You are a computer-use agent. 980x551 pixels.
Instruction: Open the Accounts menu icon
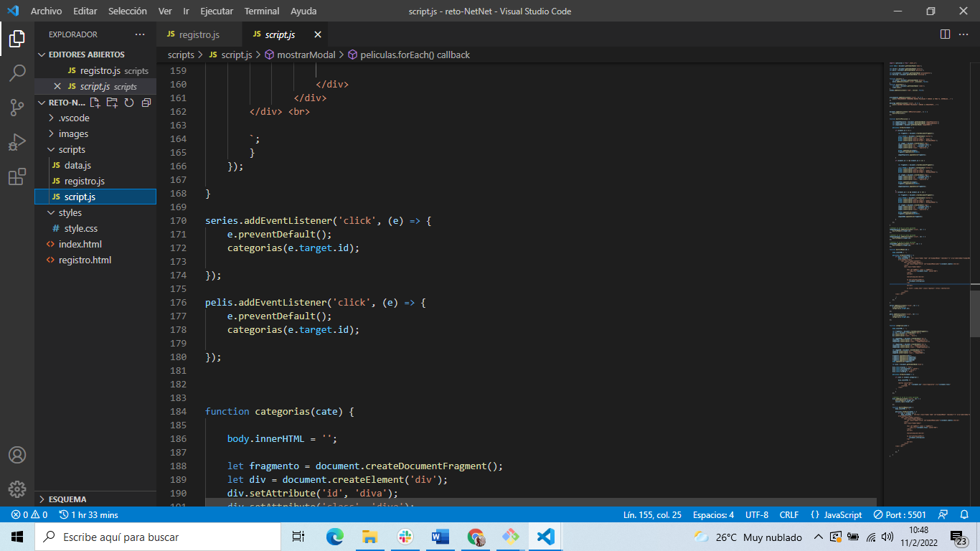coord(17,455)
